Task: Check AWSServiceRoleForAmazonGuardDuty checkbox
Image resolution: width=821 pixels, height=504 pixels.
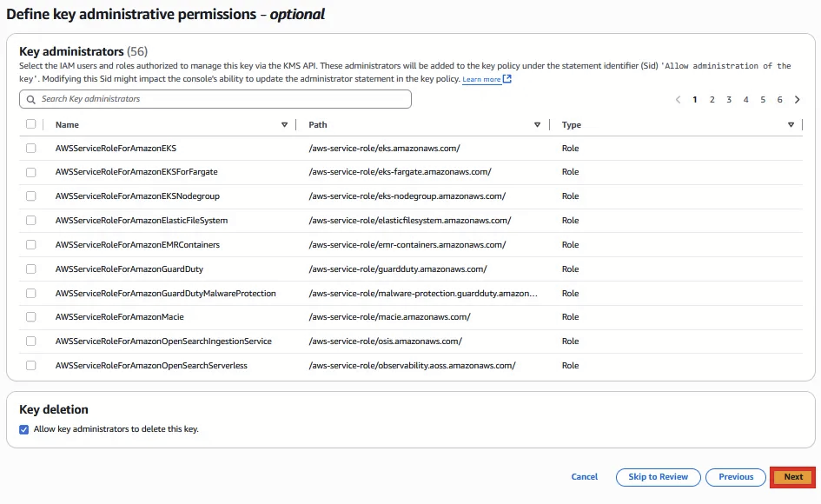Action: point(31,269)
